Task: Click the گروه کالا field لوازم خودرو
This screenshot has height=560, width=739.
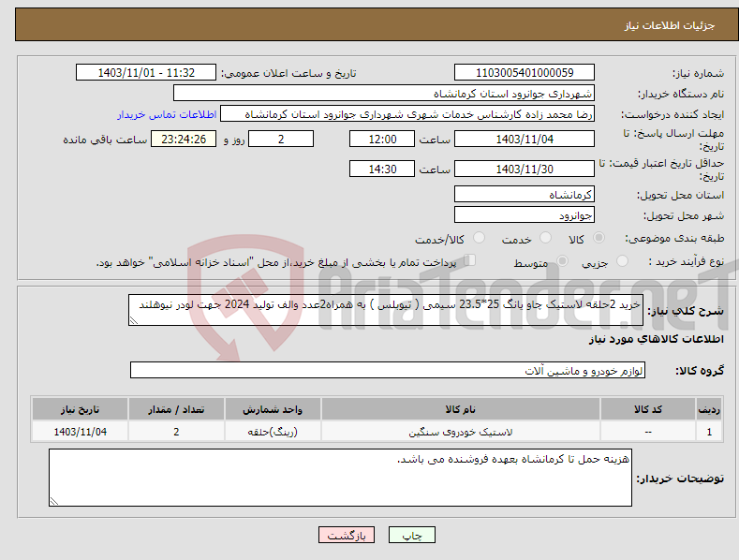Action: [x=388, y=370]
